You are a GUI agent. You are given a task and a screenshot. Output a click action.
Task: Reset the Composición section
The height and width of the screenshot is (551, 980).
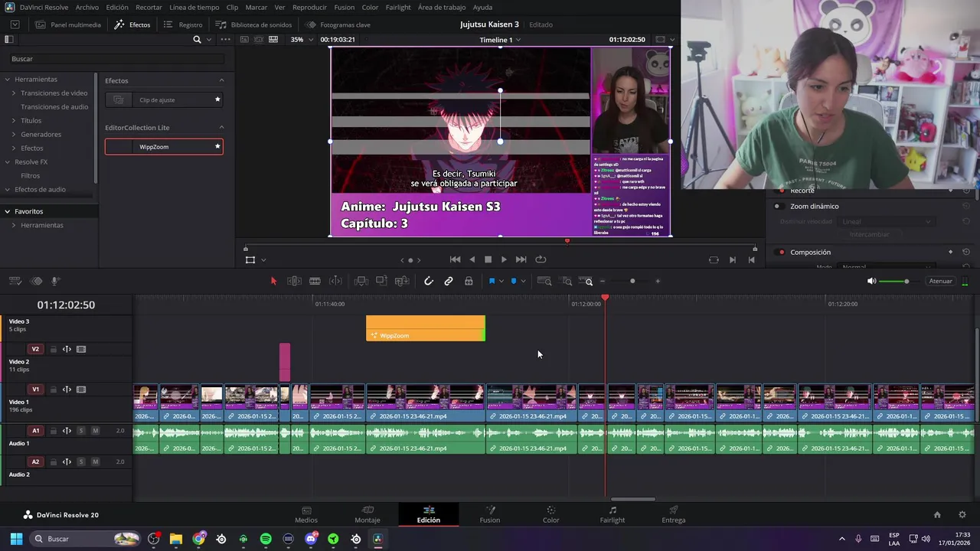tap(966, 252)
